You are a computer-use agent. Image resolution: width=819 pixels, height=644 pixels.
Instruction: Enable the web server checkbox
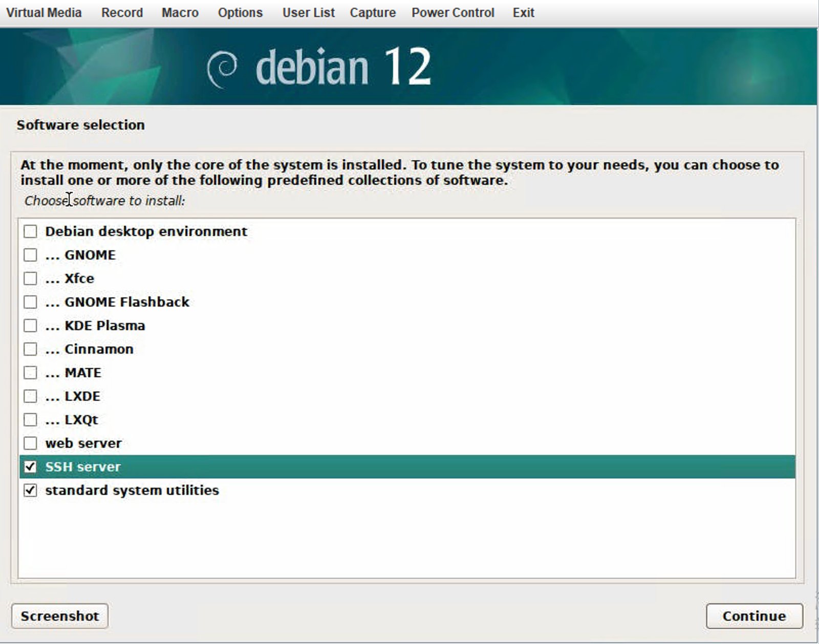(x=31, y=443)
